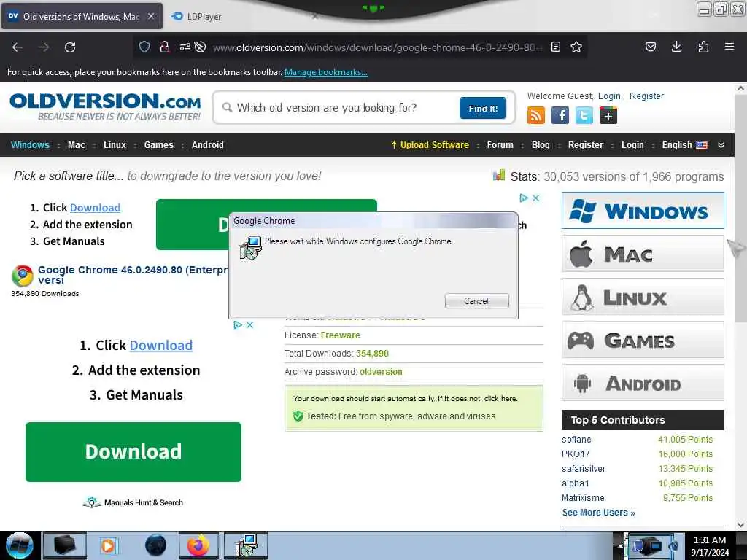Image resolution: width=747 pixels, height=560 pixels.
Task: Open contributor PKO17 profile
Action: point(576,454)
